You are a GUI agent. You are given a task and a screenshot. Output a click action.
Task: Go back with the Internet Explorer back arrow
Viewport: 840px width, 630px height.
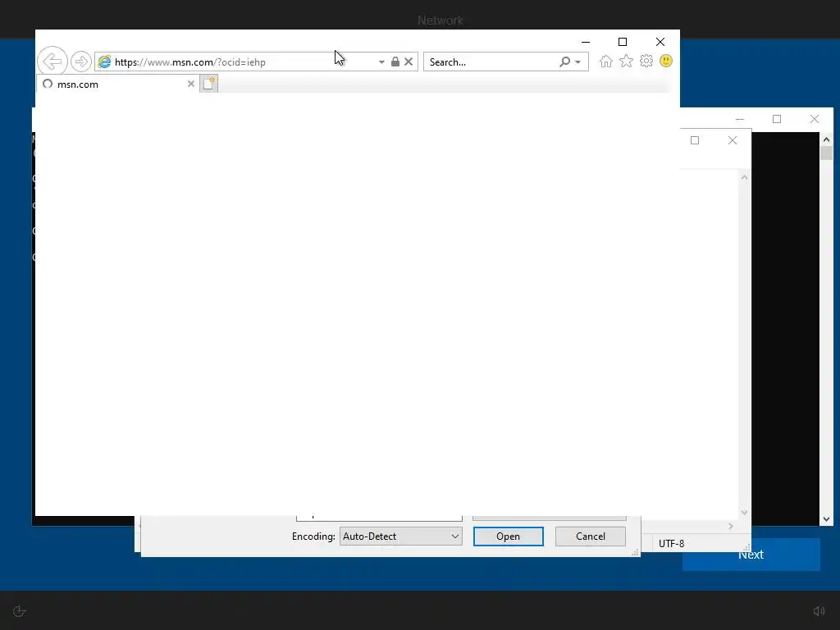(52, 62)
